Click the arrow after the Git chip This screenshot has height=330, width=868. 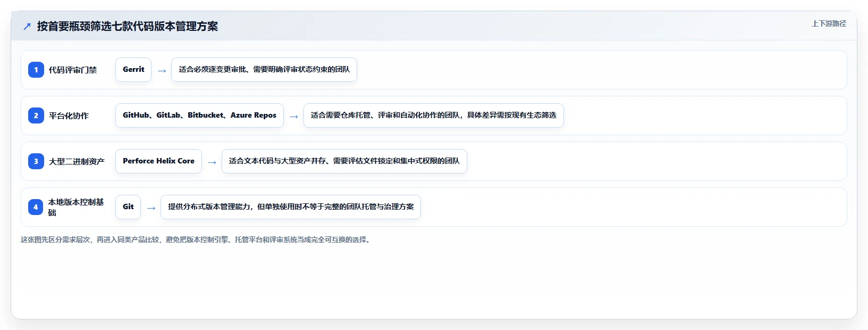coord(151,208)
